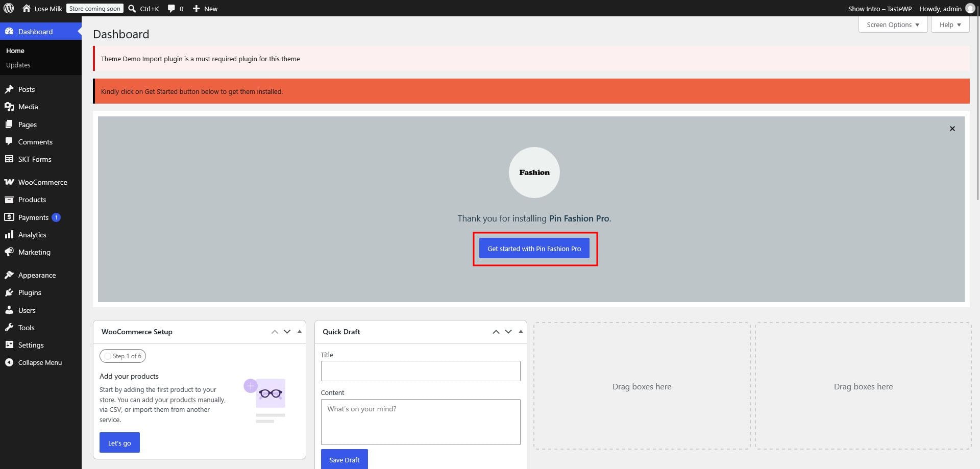The image size is (980, 469).
Task: Click the SKT Forms icon in sidebar
Action: coord(9,159)
